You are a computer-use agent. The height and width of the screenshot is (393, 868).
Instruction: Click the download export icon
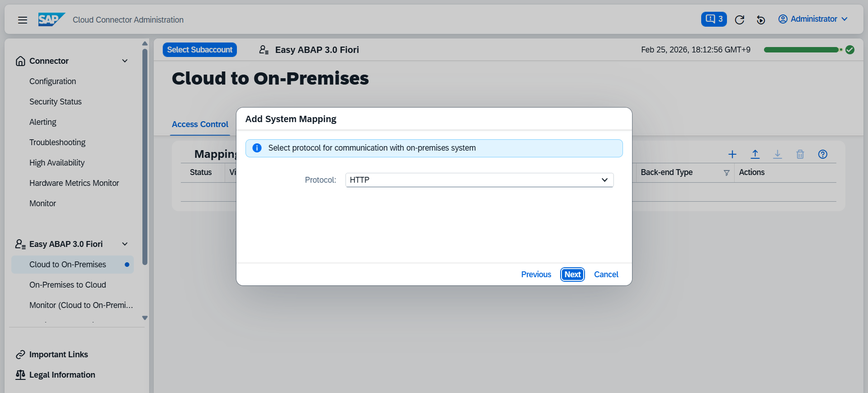point(778,154)
